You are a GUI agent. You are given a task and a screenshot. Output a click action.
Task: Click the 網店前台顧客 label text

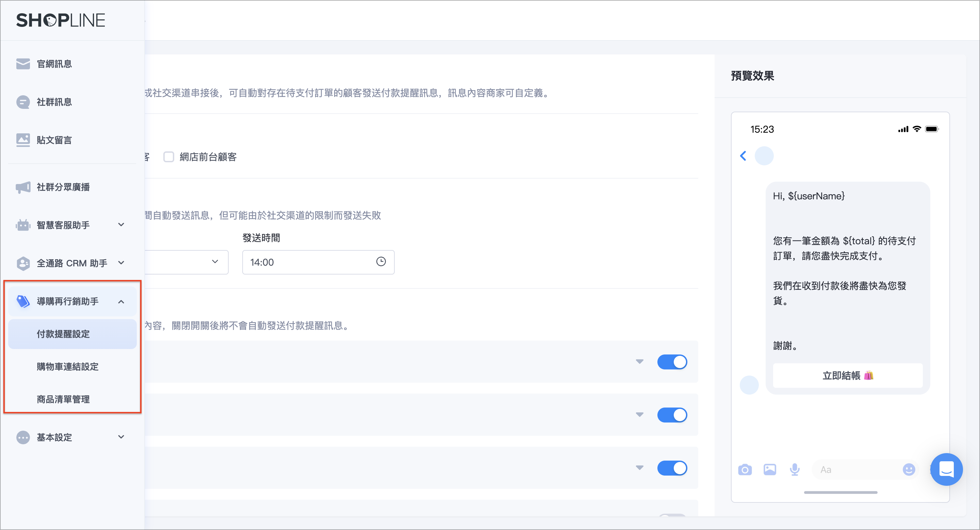(208, 156)
